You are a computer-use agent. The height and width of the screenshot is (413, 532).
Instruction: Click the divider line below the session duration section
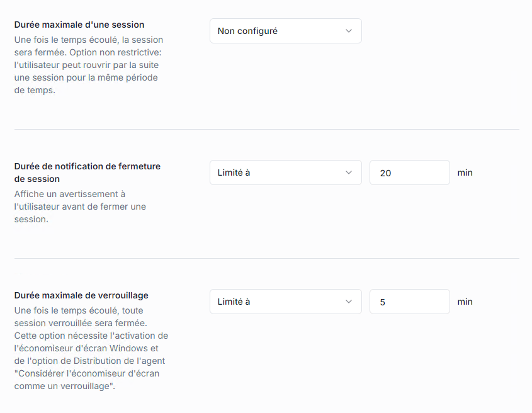point(267,129)
